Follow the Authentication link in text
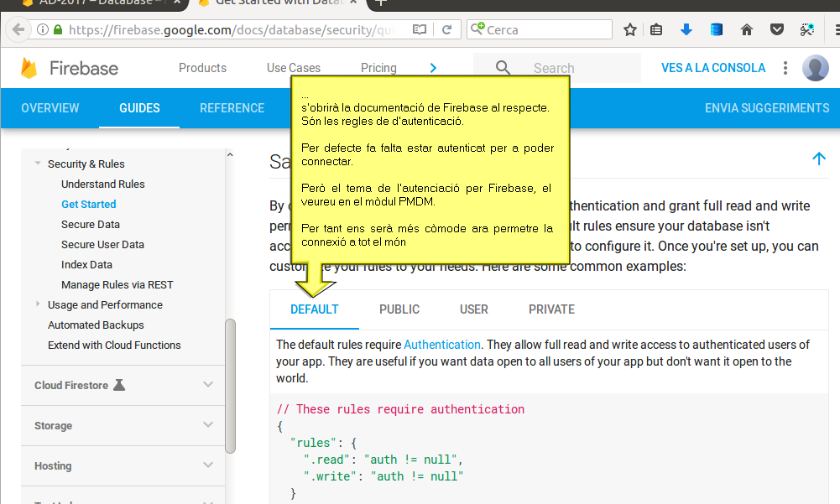Screen dimensions: 840x504 pos(442,345)
